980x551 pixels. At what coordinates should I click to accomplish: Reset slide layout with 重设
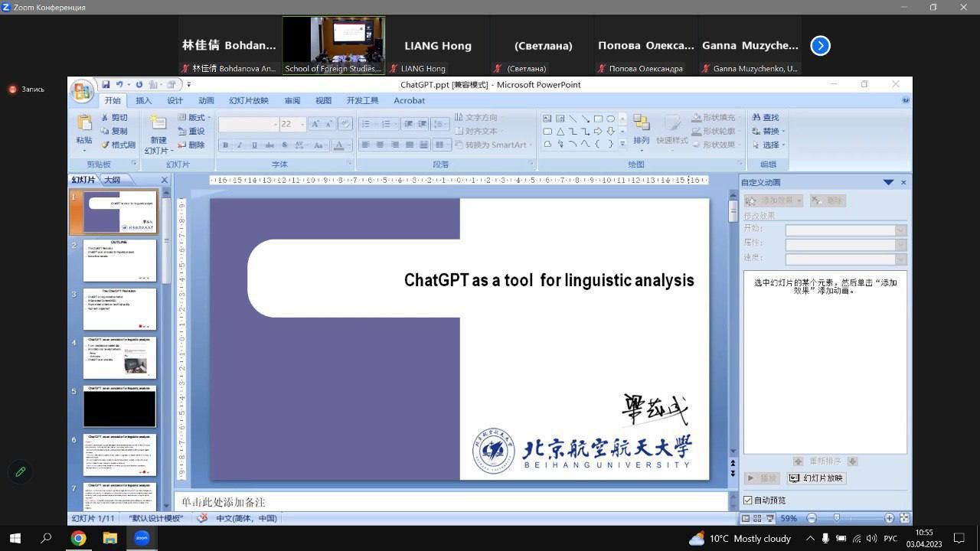pyautogui.click(x=191, y=131)
